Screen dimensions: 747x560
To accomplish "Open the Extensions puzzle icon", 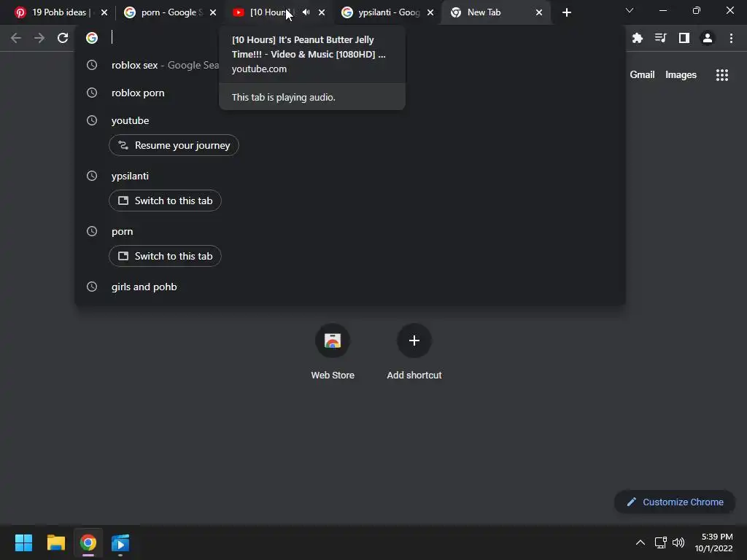I will [638, 38].
